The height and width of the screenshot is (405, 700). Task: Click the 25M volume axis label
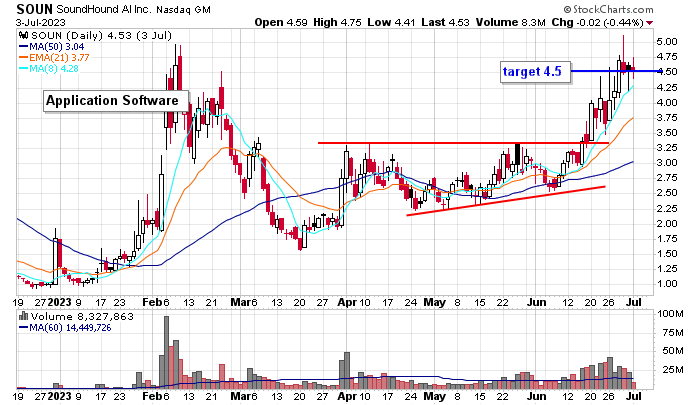point(673,370)
